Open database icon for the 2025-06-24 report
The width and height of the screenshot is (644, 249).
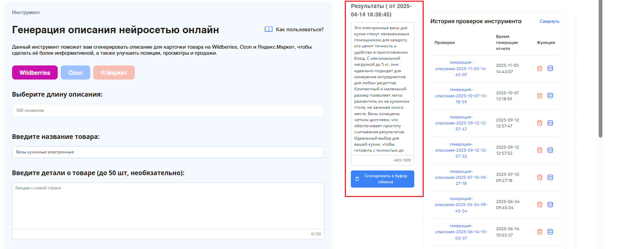tap(550, 205)
